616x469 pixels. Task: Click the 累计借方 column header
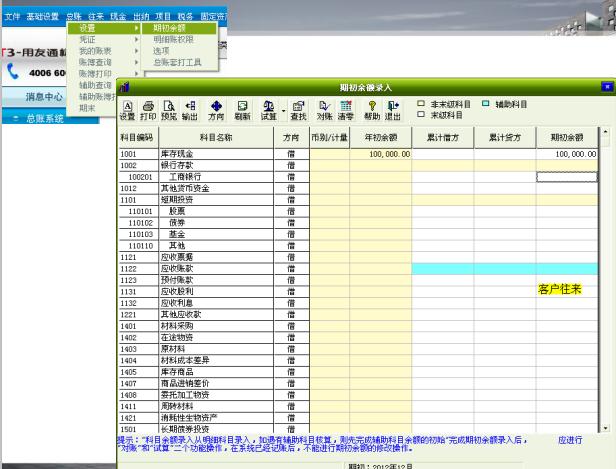click(443, 137)
